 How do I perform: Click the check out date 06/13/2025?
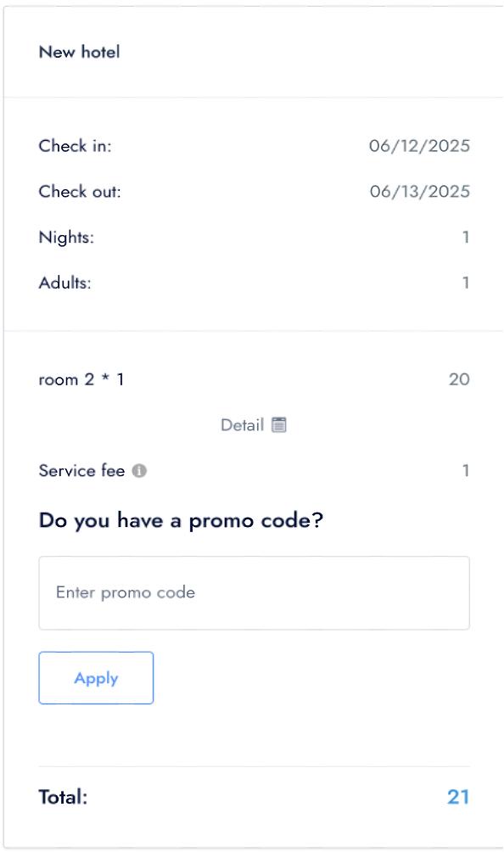(x=420, y=191)
